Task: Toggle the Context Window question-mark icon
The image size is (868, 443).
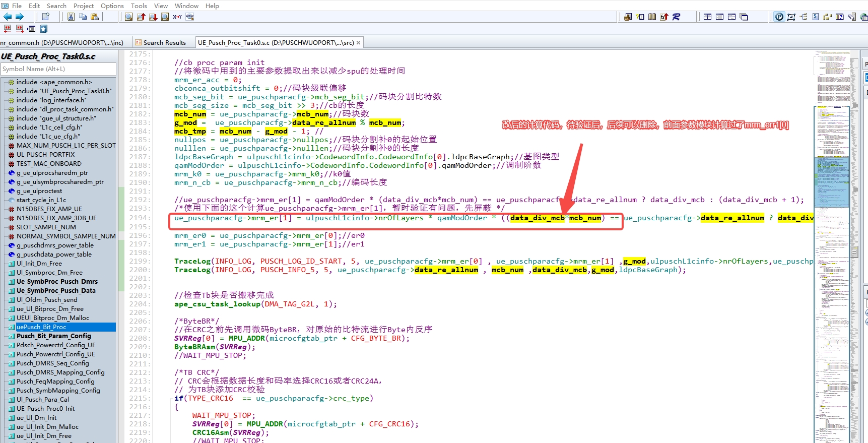Action: [x=840, y=17]
